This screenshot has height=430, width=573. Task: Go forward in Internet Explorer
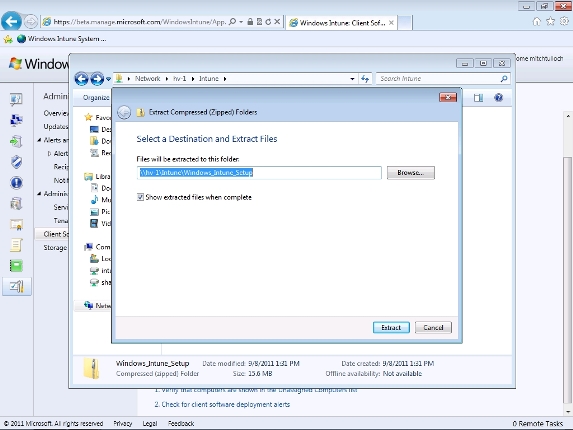pyautogui.click(x=31, y=22)
